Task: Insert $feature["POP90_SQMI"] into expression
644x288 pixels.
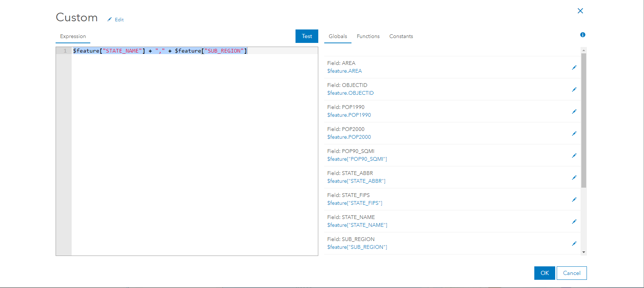Action: (357, 159)
